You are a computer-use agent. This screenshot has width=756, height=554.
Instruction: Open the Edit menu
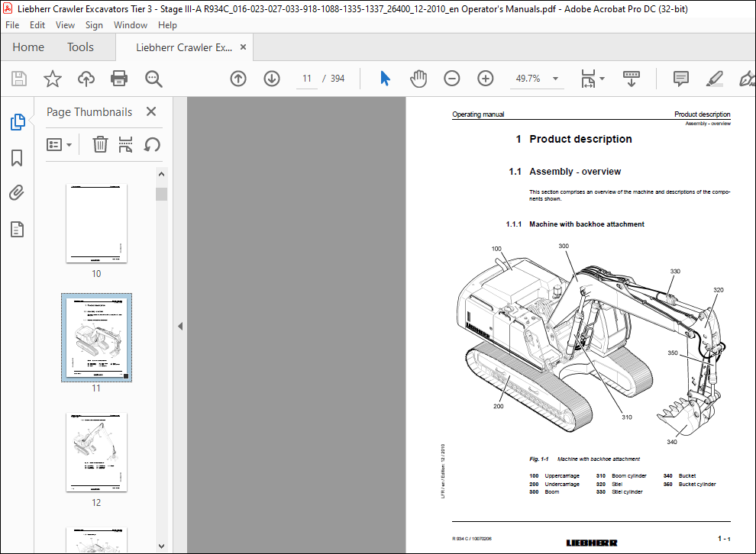click(37, 25)
